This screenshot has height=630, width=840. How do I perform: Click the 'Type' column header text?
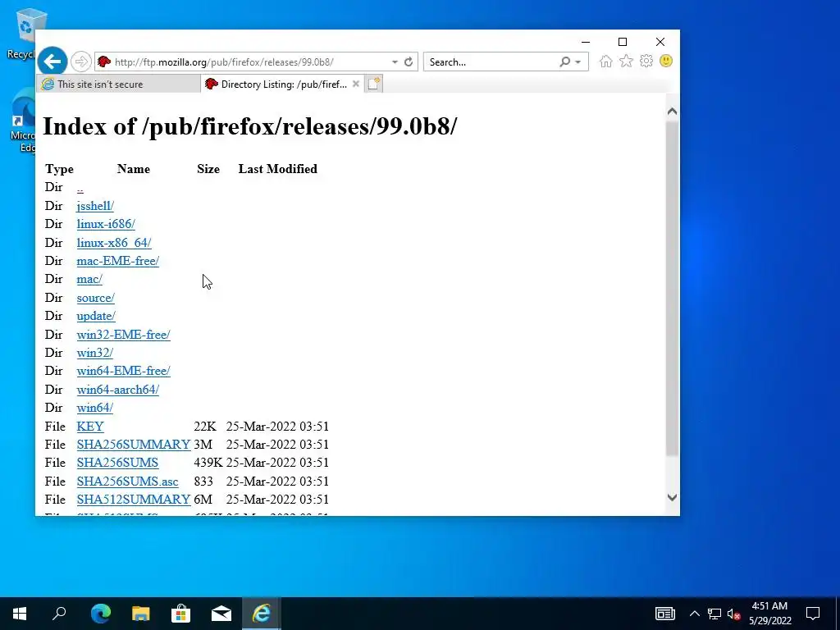pyautogui.click(x=59, y=169)
